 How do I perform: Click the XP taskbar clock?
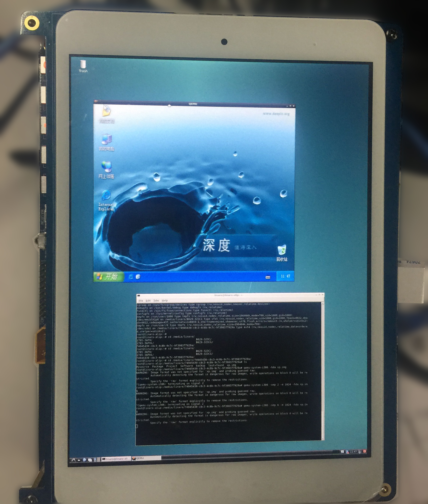point(285,276)
